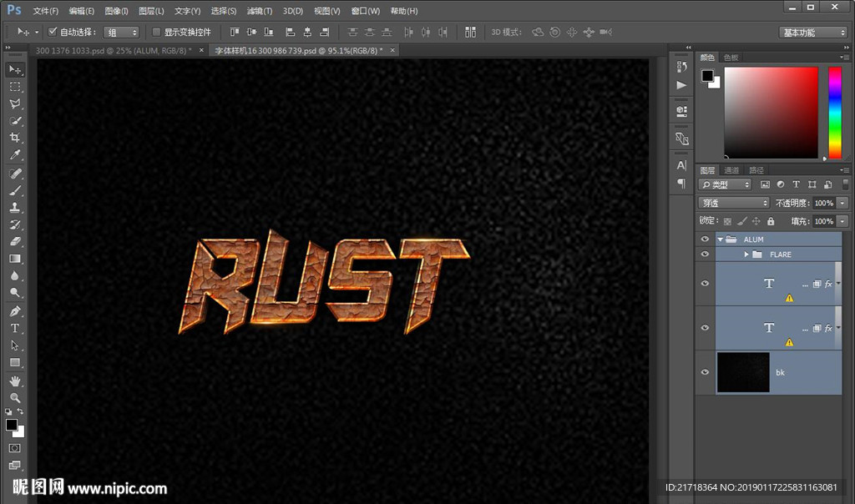This screenshot has height=504, width=855.
Task: Select the Clone Stamp tool
Action: click(x=15, y=207)
